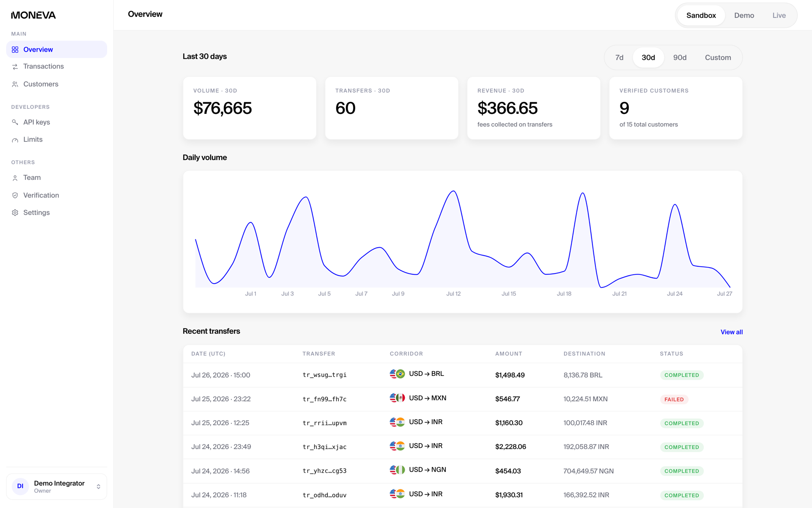Navigate to Limits

click(x=57, y=140)
